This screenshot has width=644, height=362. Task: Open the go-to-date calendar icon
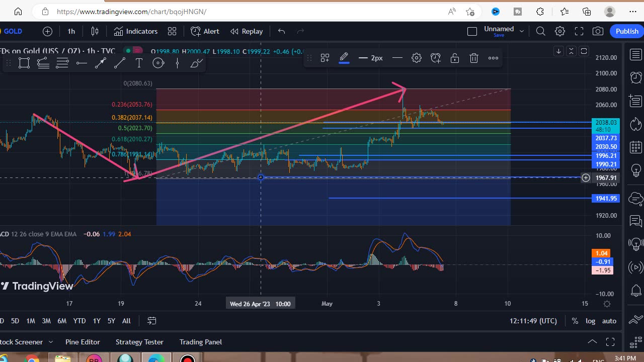pos(151,321)
